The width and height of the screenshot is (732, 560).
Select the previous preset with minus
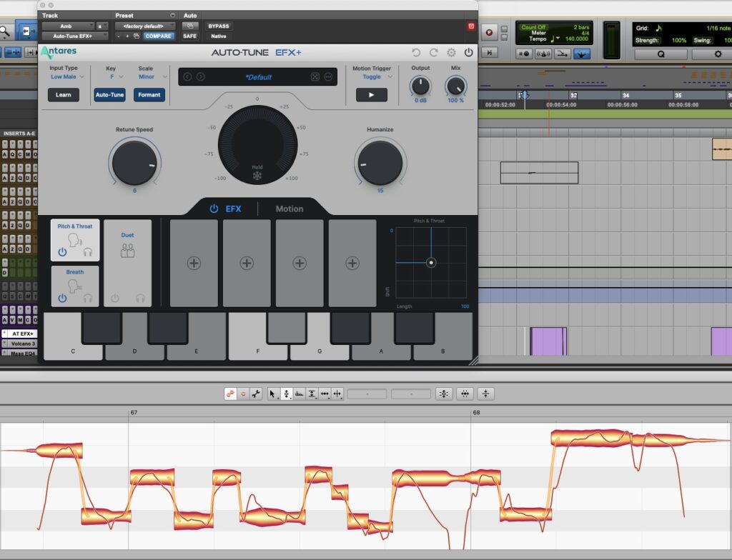[x=119, y=36]
